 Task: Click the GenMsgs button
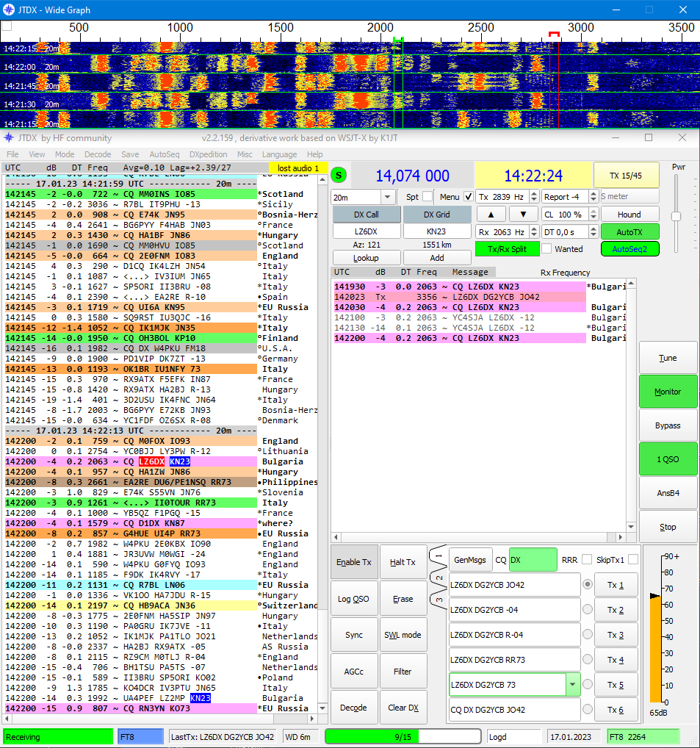coord(469,560)
